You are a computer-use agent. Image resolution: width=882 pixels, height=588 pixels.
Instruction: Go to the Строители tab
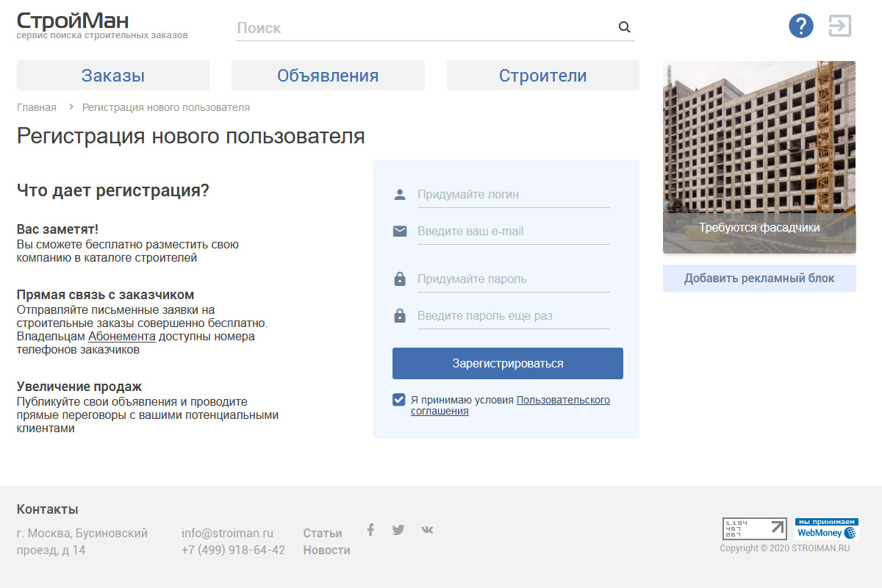542,76
